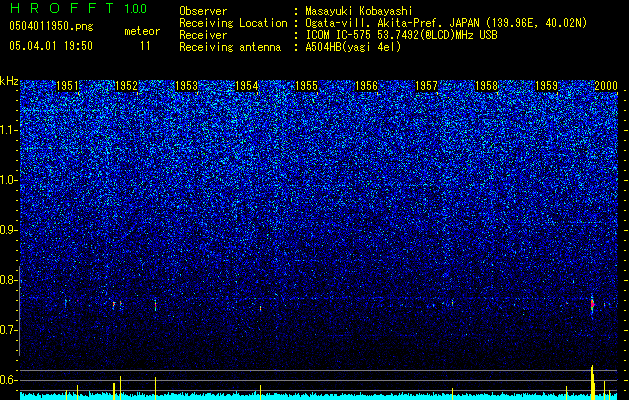Click the HROFFT program title

point(61,8)
